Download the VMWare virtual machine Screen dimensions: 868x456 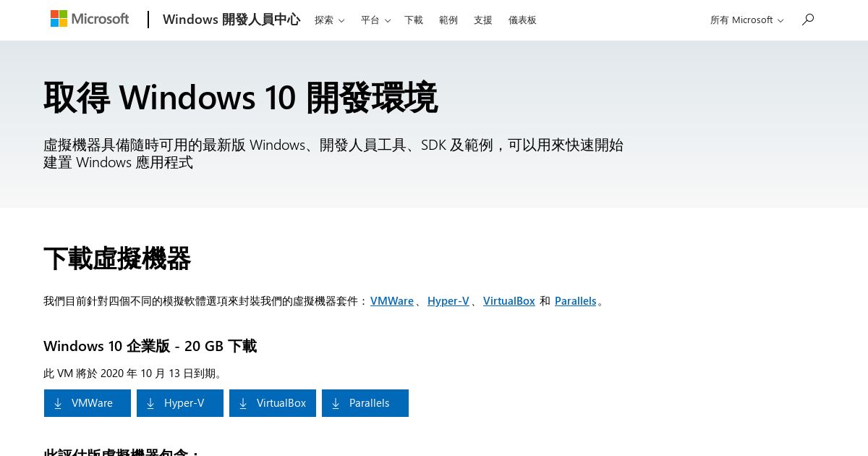[88, 403]
